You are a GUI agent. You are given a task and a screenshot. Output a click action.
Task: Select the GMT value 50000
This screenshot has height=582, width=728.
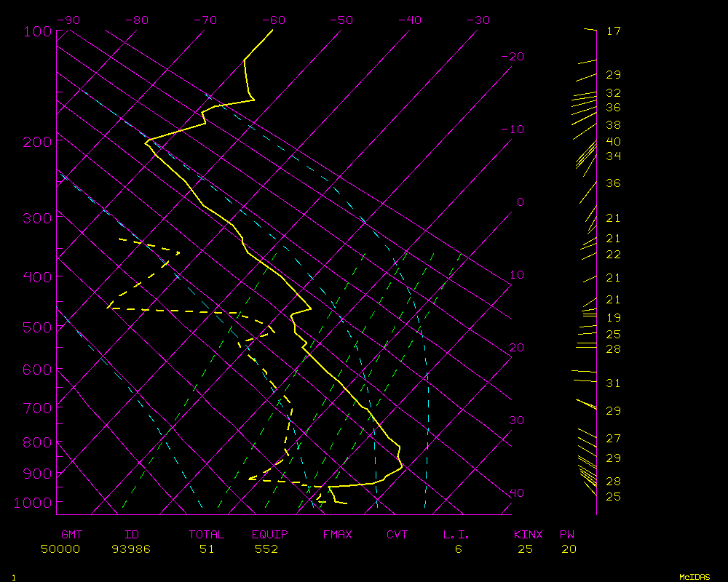click(60, 549)
